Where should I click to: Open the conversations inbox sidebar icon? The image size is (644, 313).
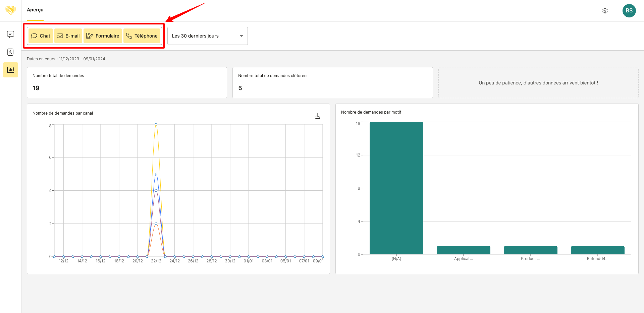[10, 34]
